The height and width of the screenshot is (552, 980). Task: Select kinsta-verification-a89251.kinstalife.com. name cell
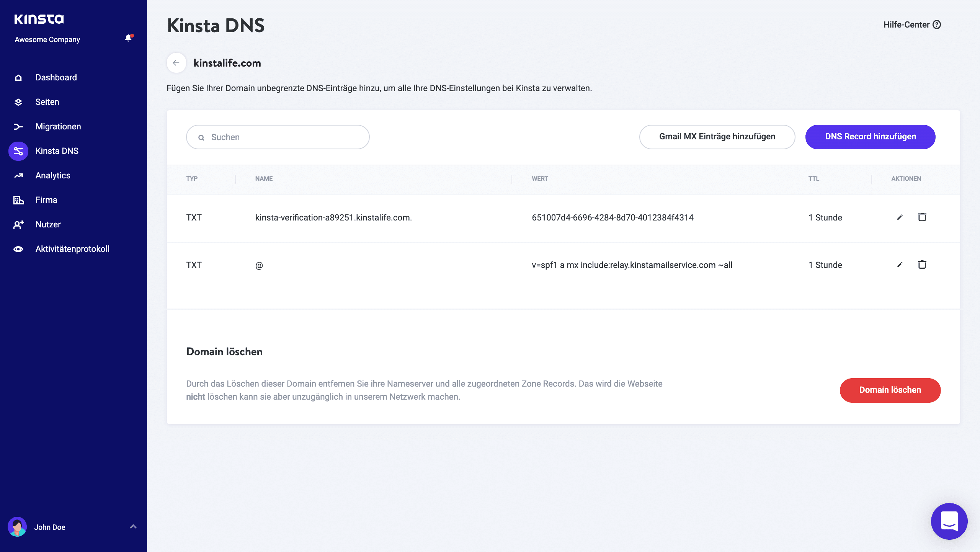(x=333, y=218)
